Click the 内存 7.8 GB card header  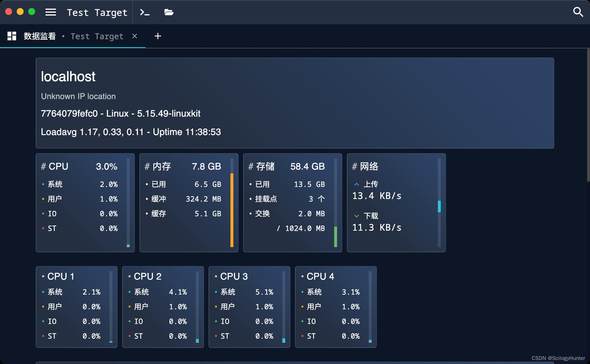click(x=183, y=166)
